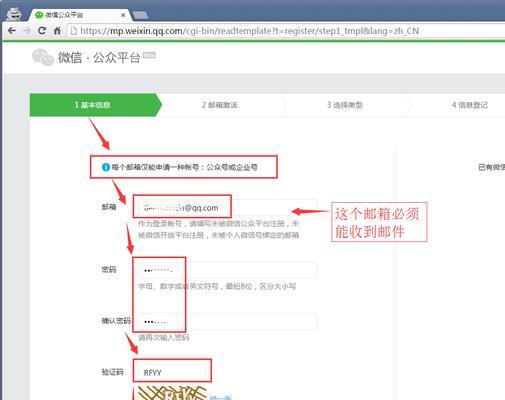Click the 确认密码 confirm password field

(x=227, y=321)
